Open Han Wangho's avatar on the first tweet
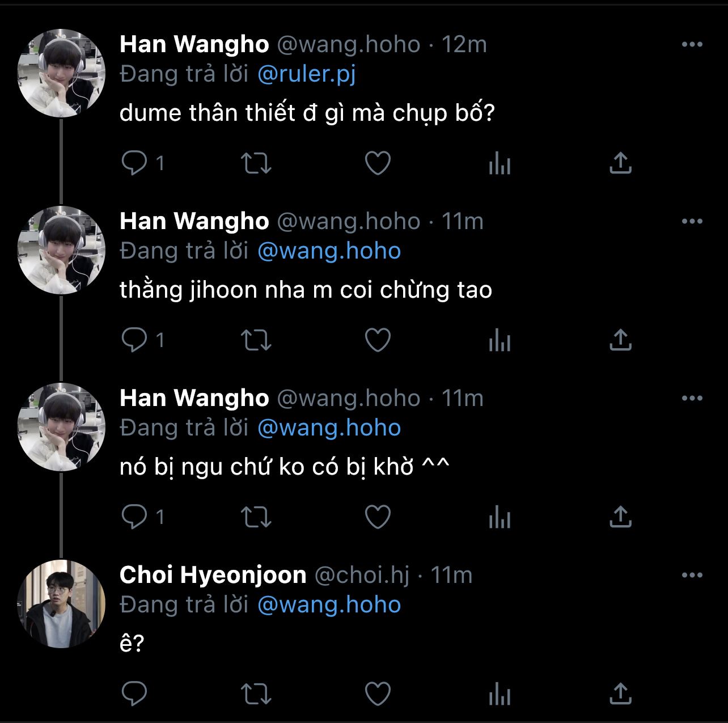The height and width of the screenshot is (723, 728). (61, 73)
